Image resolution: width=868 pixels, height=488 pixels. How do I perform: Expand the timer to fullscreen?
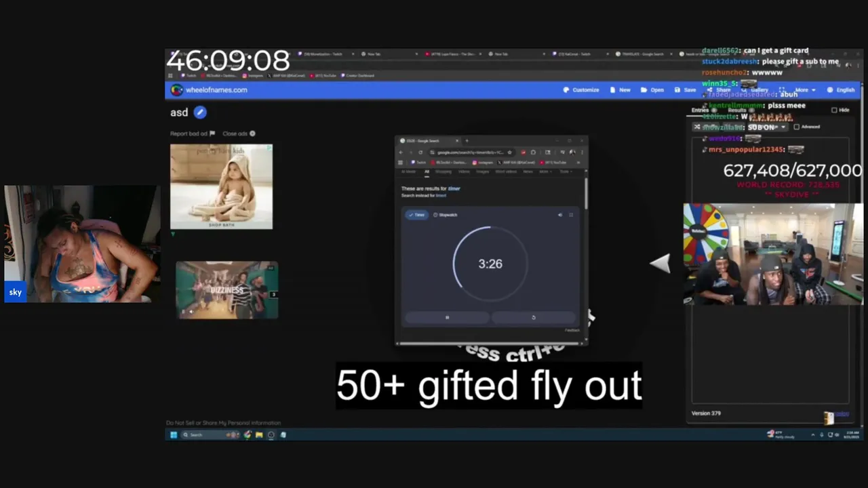click(x=571, y=215)
